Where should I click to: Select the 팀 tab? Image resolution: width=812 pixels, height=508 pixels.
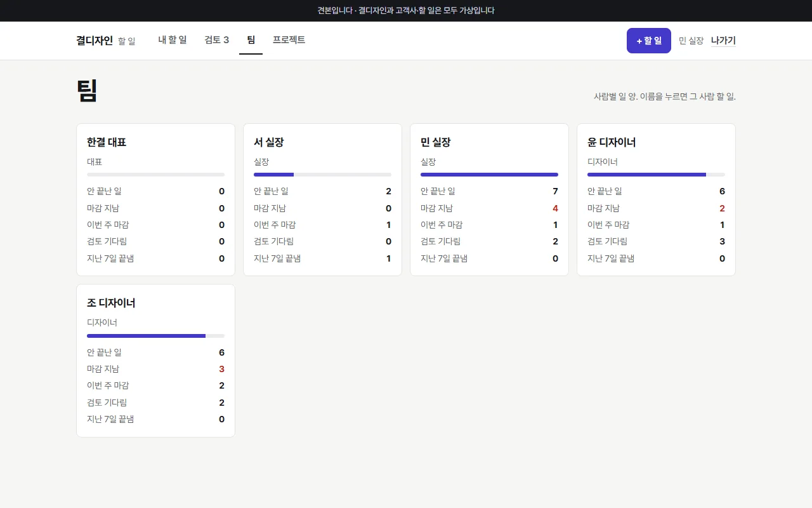(x=251, y=40)
